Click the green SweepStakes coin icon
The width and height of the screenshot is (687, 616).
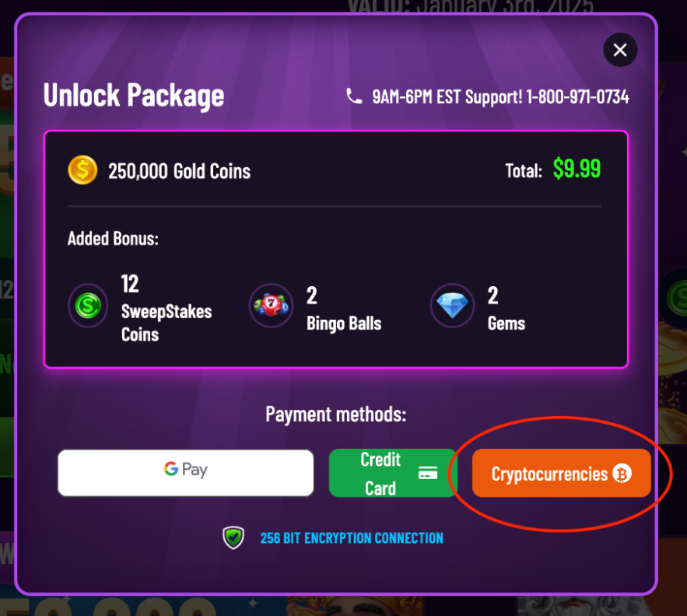point(88,306)
